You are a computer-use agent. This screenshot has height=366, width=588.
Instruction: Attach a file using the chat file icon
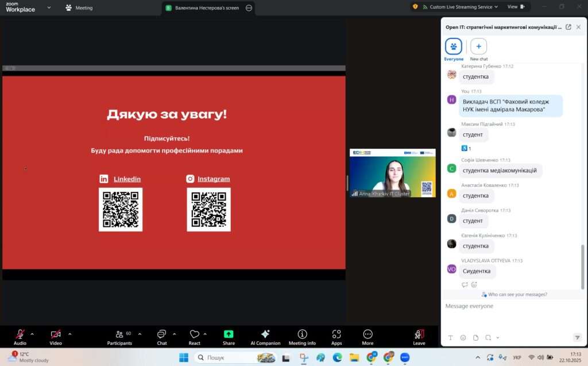(x=475, y=337)
